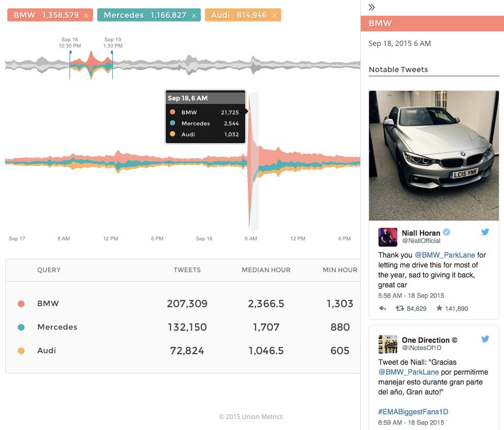Open the @BMW_ParkLane link in Niall's tweet
The image size is (504, 430).
(445, 255)
